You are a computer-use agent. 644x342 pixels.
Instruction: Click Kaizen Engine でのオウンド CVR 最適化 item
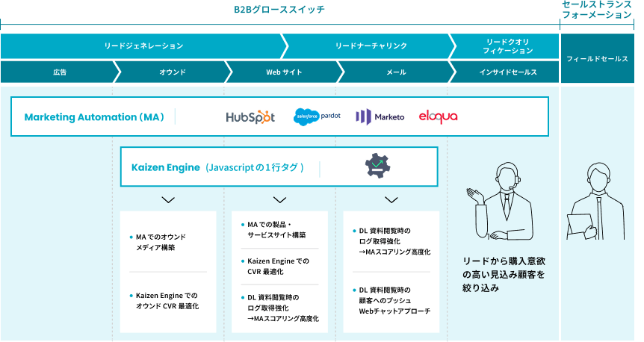167,301
